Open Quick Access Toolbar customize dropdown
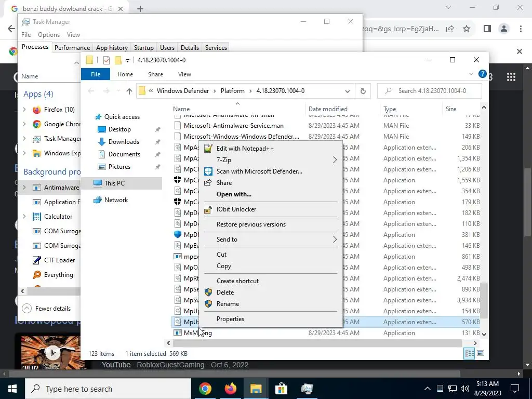 coord(128,60)
